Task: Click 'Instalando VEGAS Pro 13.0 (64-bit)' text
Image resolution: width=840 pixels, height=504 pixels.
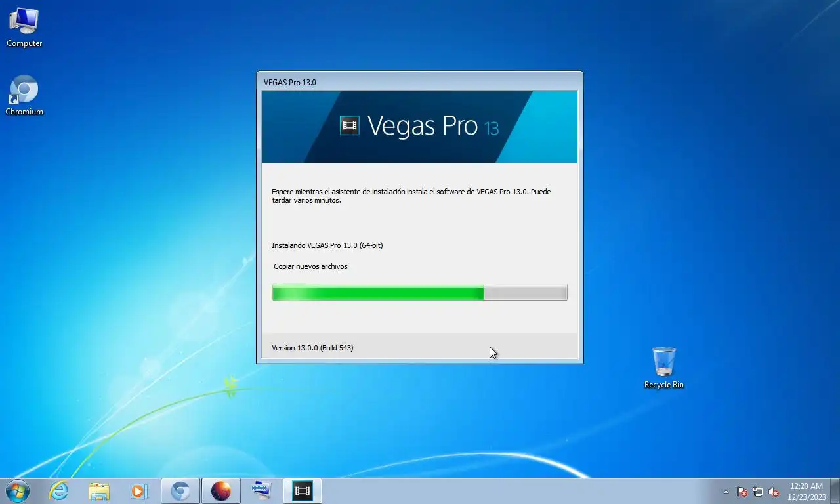Action: [x=327, y=245]
